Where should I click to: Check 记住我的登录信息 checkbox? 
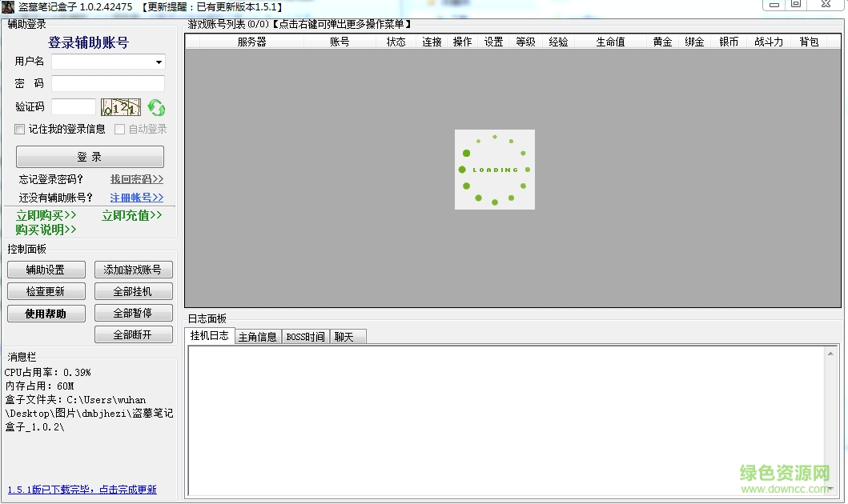pyautogui.click(x=18, y=129)
